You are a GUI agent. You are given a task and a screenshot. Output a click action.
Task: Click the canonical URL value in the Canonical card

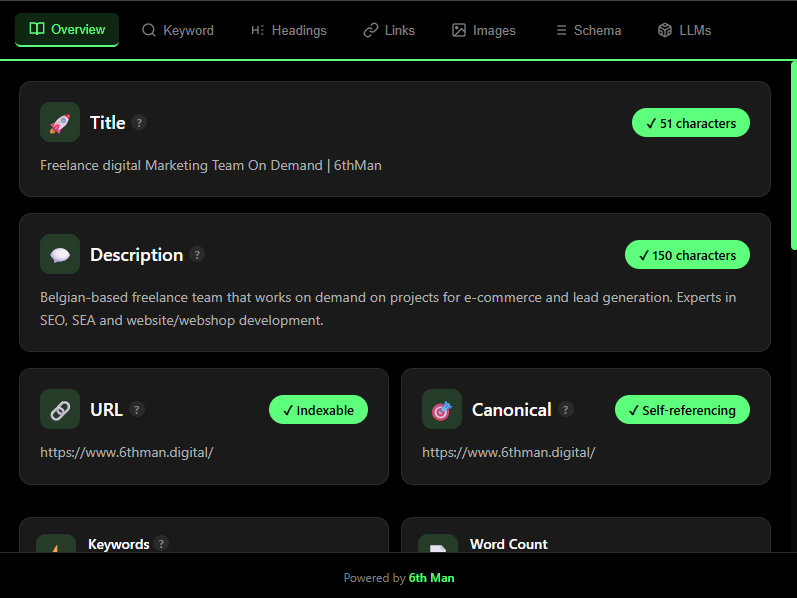508,453
